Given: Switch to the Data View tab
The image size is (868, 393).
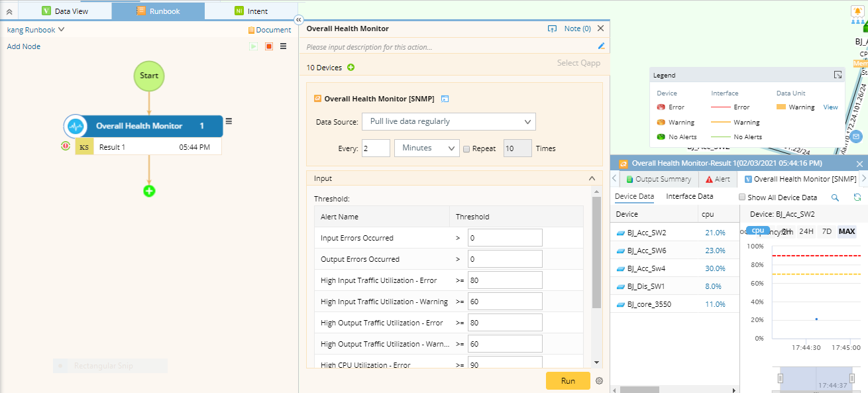Looking at the screenshot, I should pyautogui.click(x=65, y=11).
